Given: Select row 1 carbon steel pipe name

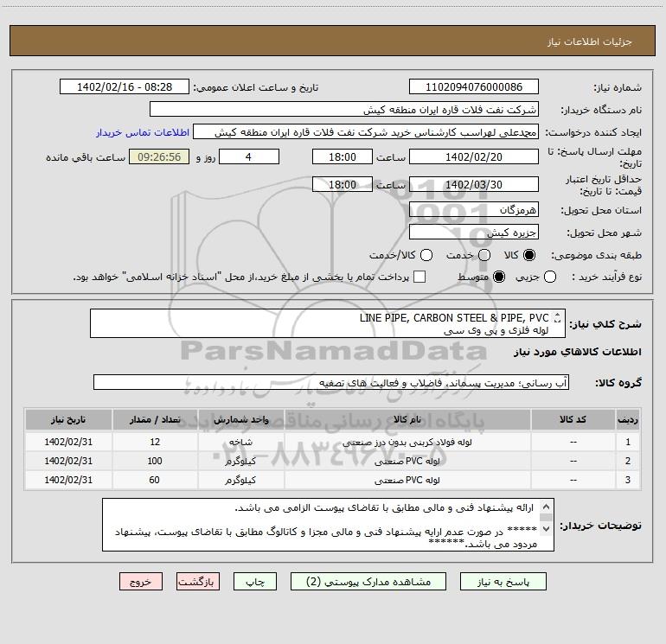Looking at the screenshot, I should (x=407, y=442).
